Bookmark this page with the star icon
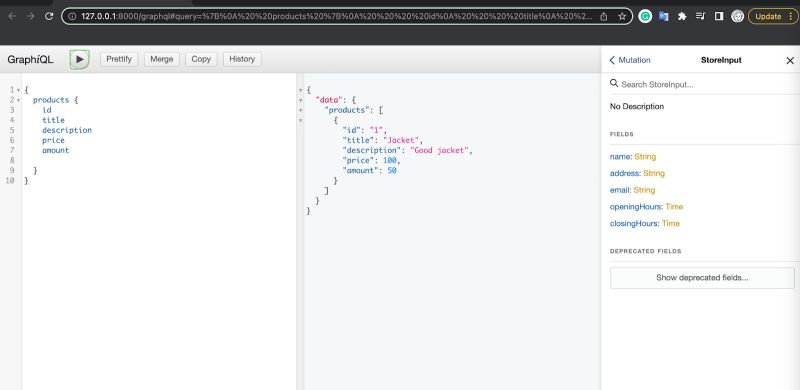Screen dimensions: 800x390 (622, 16)
